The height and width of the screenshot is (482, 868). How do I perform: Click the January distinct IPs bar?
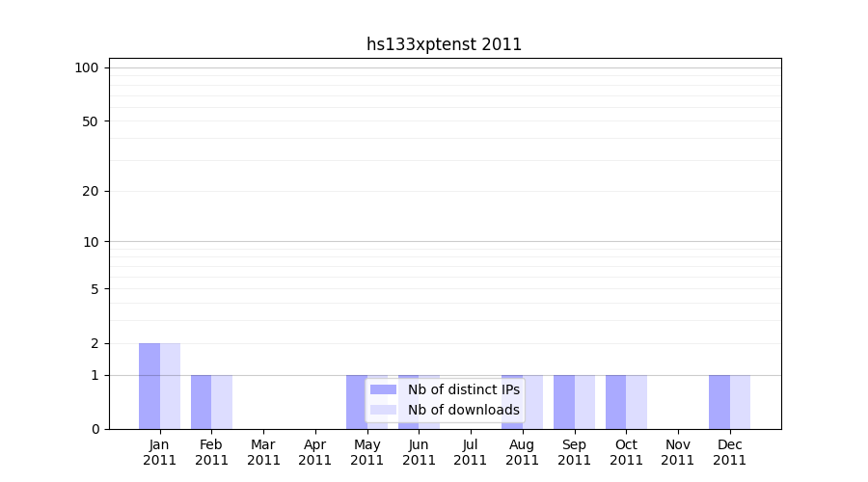point(149,386)
